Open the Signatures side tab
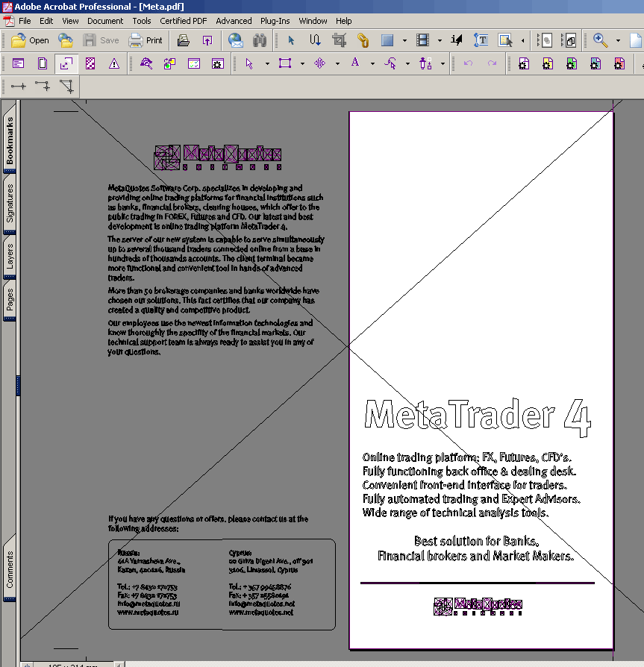The width and height of the screenshot is (644, 667). pos(10,204)
